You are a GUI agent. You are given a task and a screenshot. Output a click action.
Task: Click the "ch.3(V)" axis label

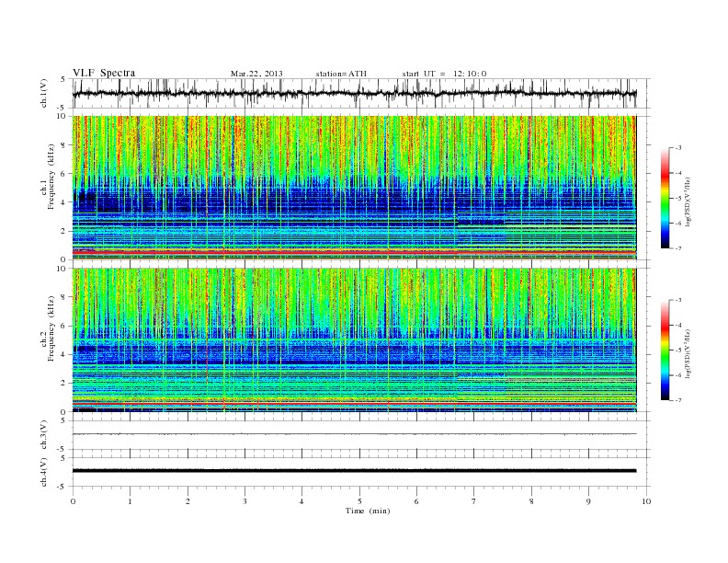pos(44,435)
